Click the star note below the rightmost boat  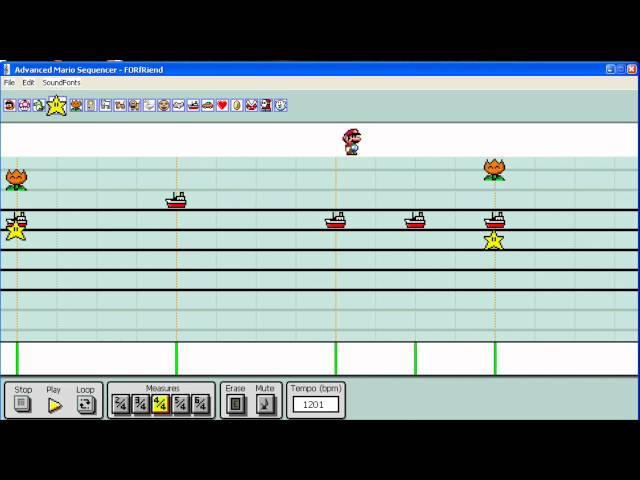coord(494,240)
